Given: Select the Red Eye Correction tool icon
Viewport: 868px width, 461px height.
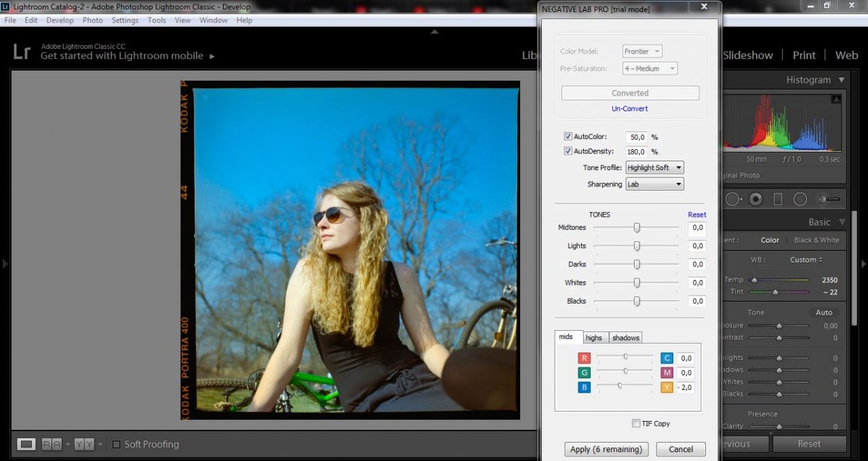Looking at the screenshot, I should (x=755, y=199).
